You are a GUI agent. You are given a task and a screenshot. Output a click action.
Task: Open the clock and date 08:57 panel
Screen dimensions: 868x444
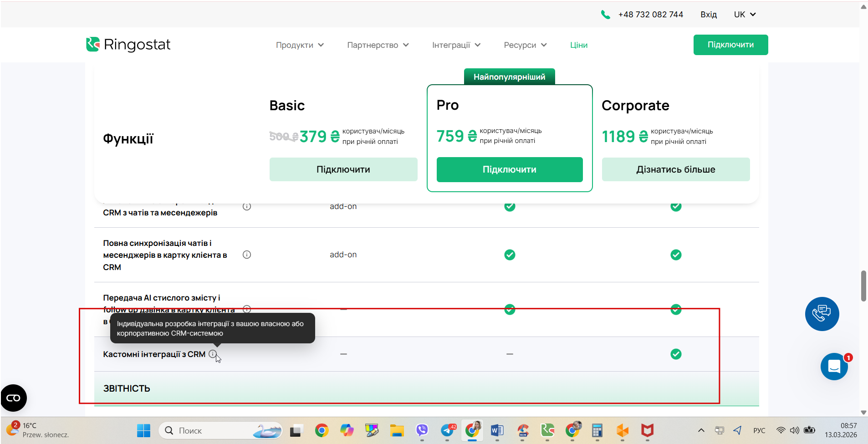click(x=841, y=430)
